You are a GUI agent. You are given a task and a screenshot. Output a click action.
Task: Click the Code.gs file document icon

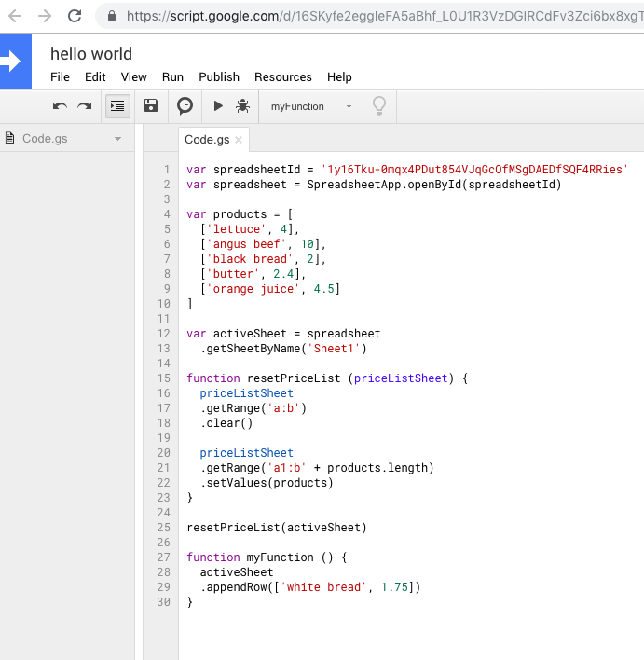tap(9, 138)
